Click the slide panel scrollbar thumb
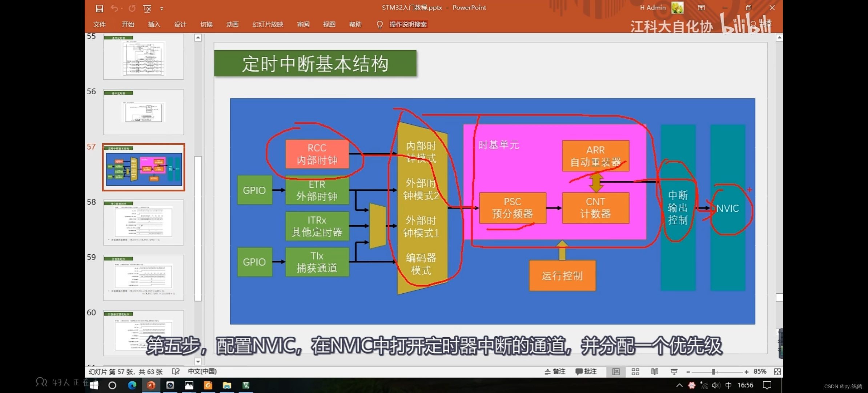Viewport: 868px width, 393px height. coord(198,229)
